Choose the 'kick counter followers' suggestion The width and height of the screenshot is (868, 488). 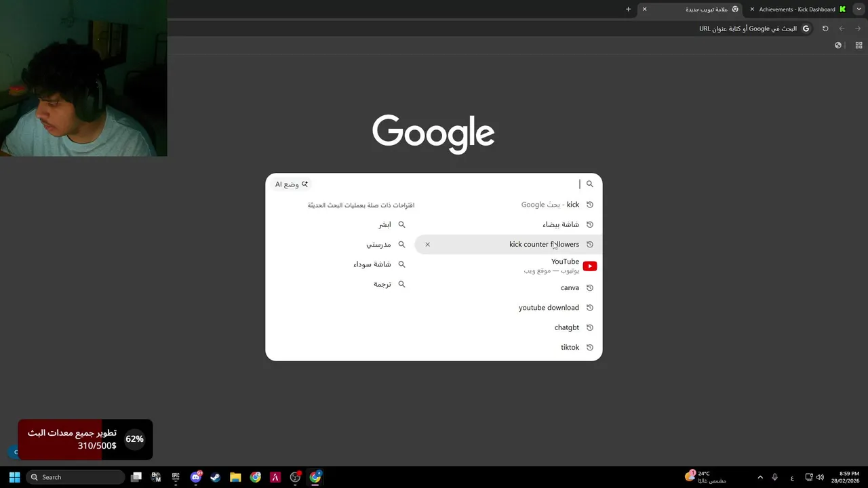[x=507, y=244]
